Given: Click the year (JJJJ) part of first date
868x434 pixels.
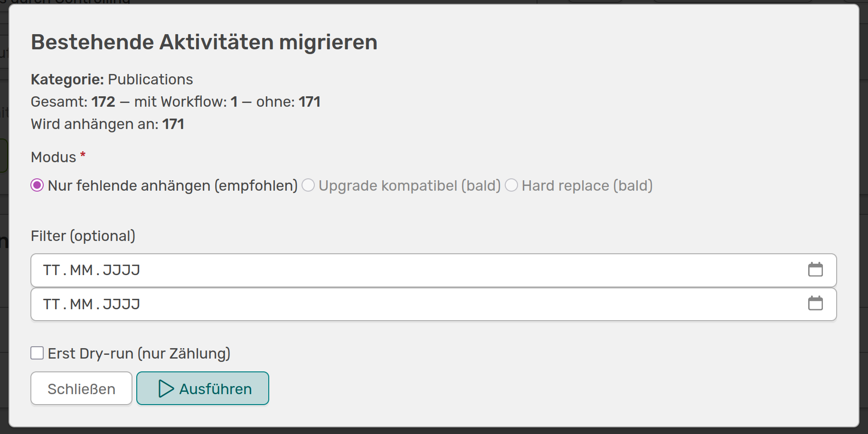Looking at the screenshot, I should coord(121,270).
